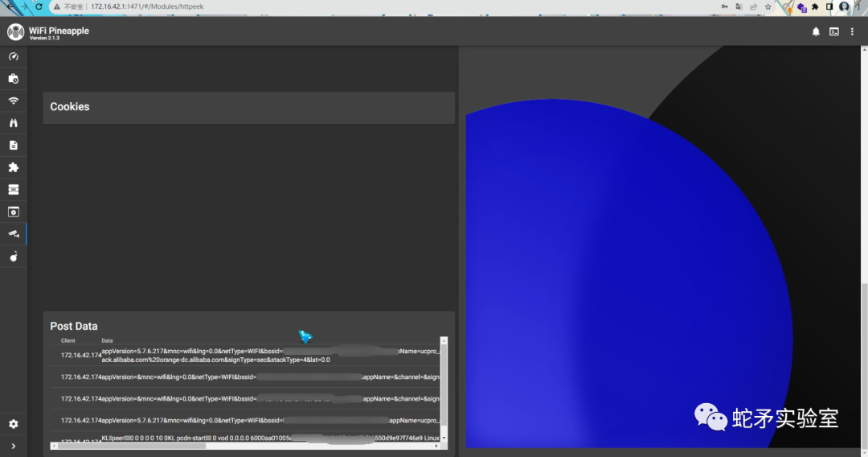Open the Logging document icon in sidebar

(x=14, y=145)
